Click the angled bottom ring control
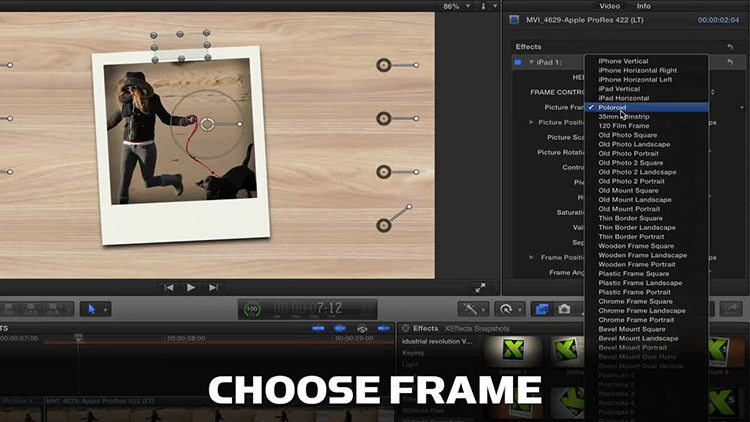Image resolution: width=750 pixels, height=422 pixels. (384, 225)
